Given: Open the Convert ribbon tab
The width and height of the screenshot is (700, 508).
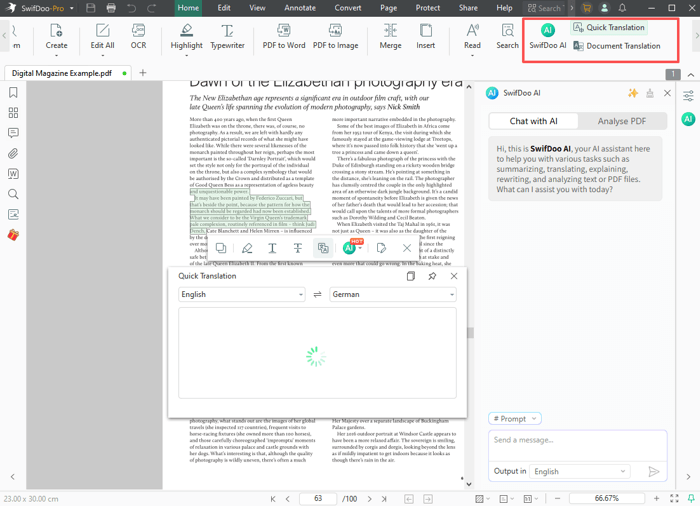Looking at the screenshot, I should click(348, 8).
